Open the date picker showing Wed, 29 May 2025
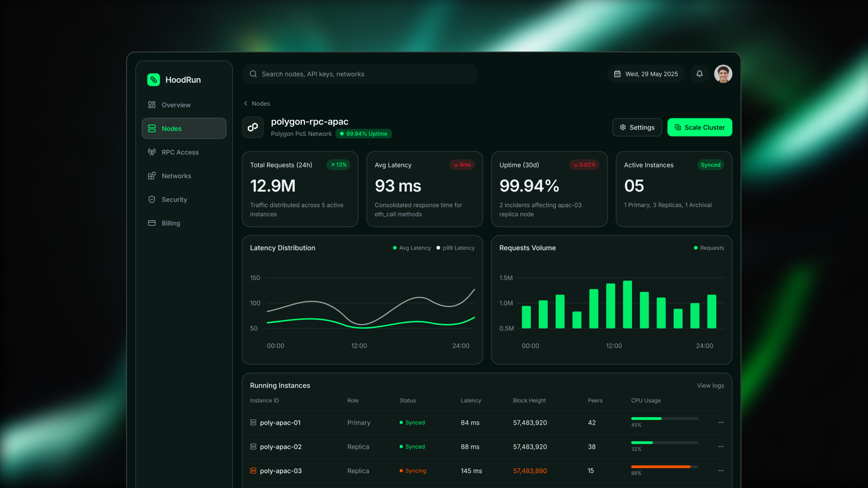 point(646,74)
